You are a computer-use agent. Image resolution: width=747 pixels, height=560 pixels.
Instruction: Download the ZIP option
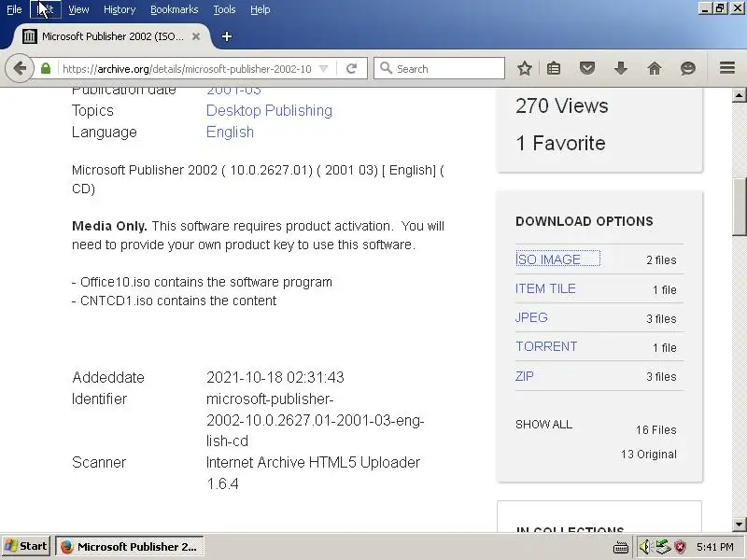(525, 376)
